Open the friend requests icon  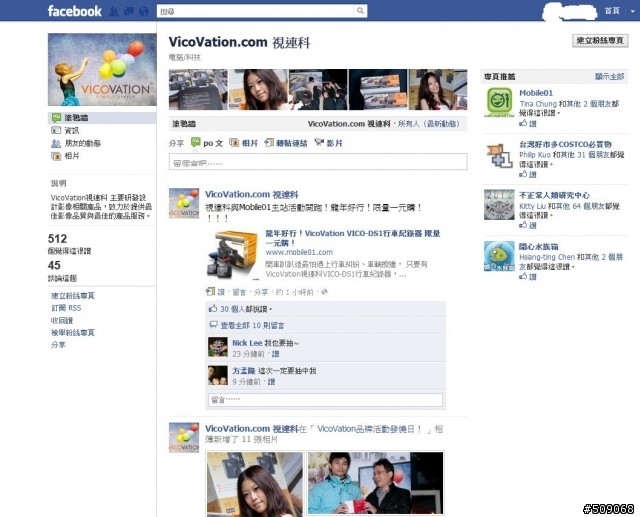click(114, 11)
